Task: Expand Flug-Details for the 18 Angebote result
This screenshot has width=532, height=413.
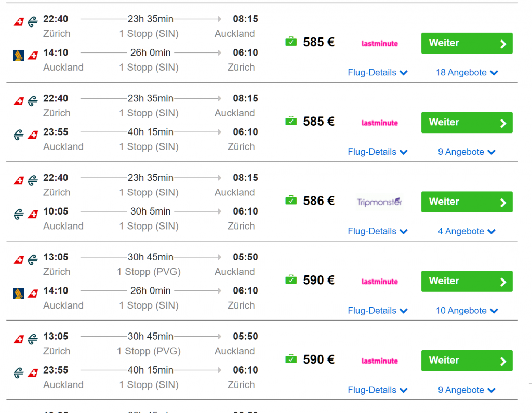Action: [377, 73]
